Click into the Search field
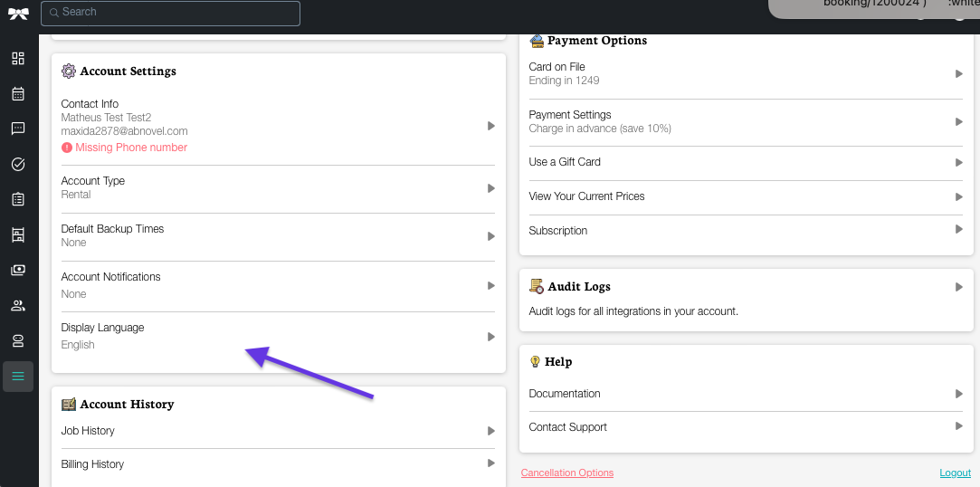Screen dimensions: 980x487 (x=170, y=13)
